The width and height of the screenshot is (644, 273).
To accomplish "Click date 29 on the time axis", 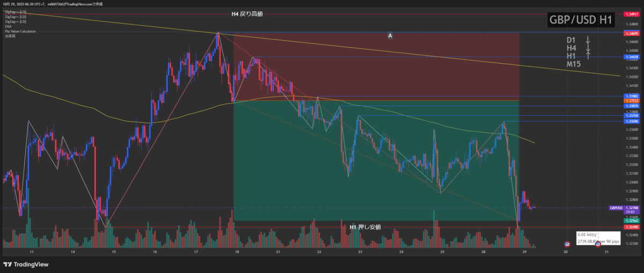I will [524, 251].
